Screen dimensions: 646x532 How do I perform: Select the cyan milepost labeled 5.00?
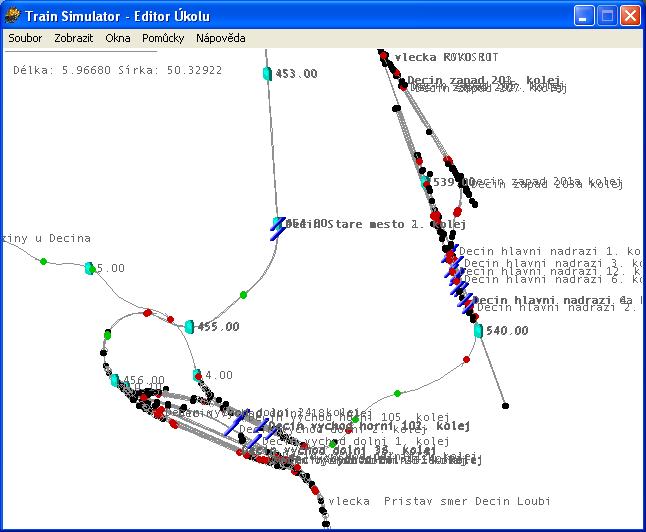[89, 268]
